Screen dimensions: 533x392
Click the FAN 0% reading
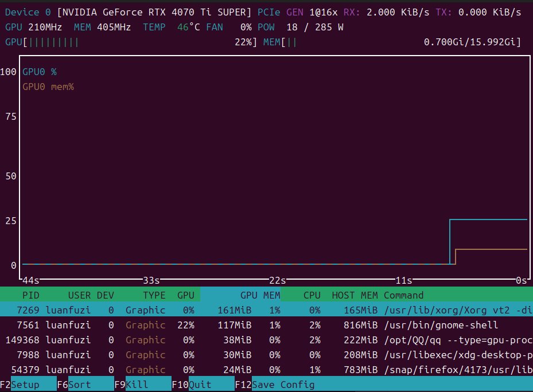229,27
